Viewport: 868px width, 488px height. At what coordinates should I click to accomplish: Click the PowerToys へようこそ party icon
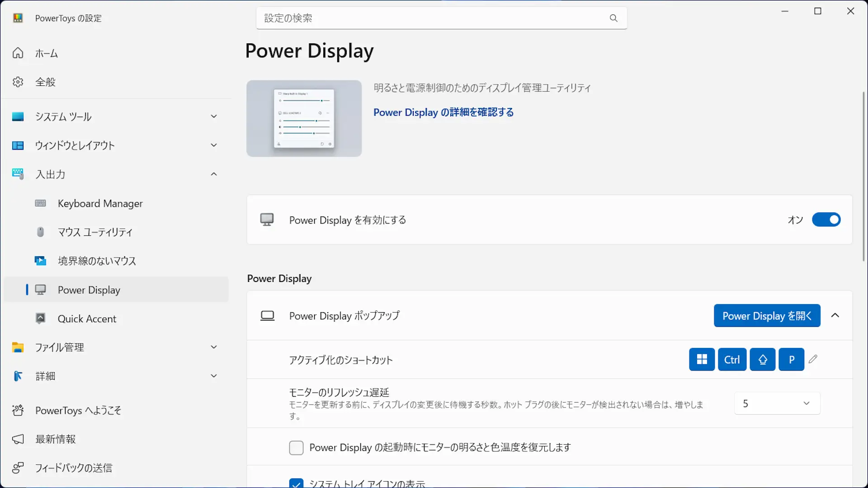pyautogui.click(x=18, y=410)
